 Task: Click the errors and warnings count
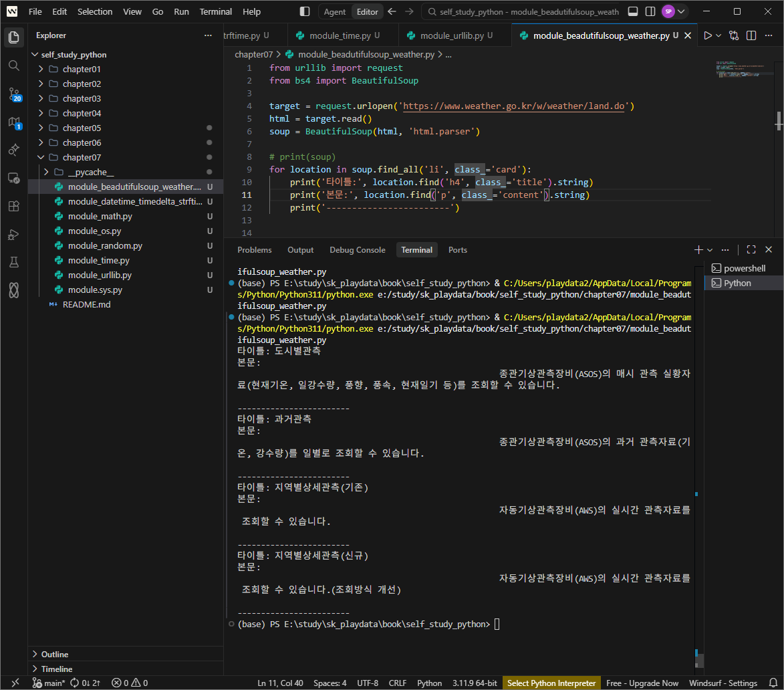point(130,683)
